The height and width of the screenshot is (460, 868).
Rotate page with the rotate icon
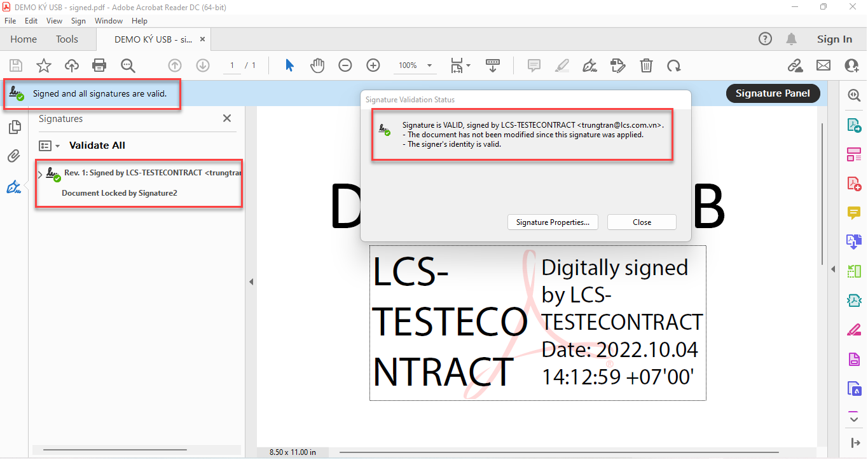coord(674,65)
